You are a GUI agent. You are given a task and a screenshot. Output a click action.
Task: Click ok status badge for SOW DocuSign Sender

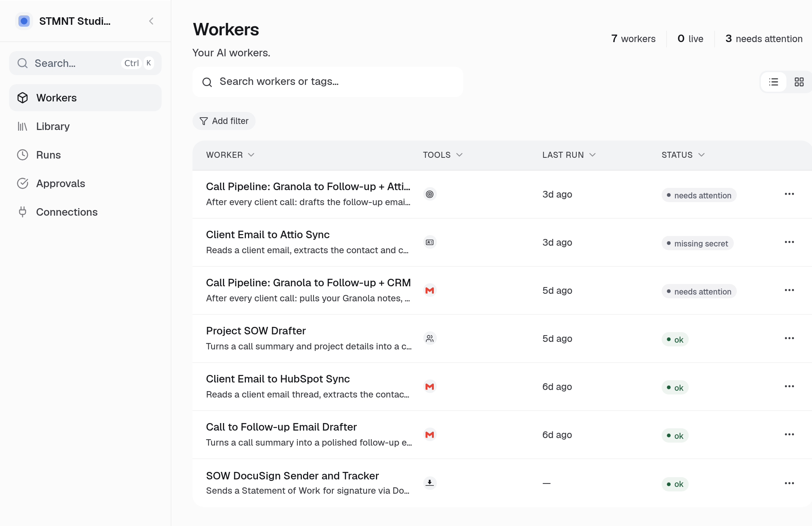[x=675, y=484]
